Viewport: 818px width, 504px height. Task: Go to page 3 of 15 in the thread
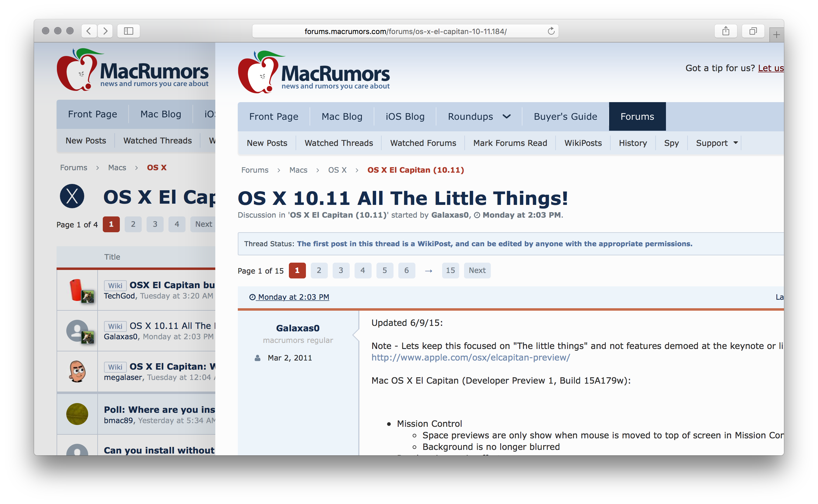(341, 270)
